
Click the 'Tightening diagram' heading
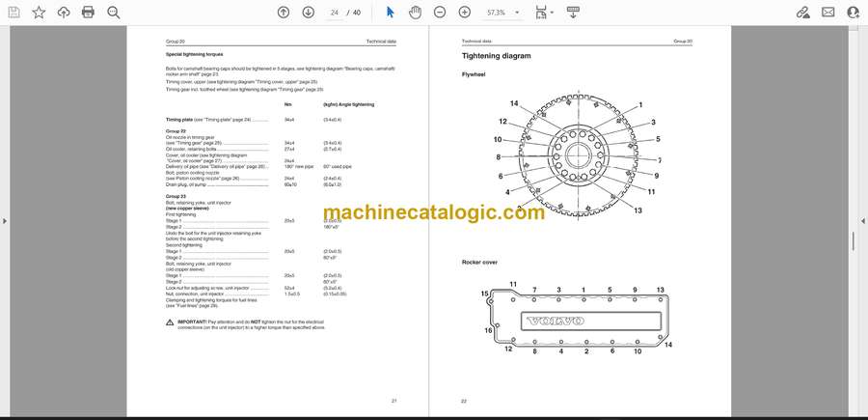(496, 56)
